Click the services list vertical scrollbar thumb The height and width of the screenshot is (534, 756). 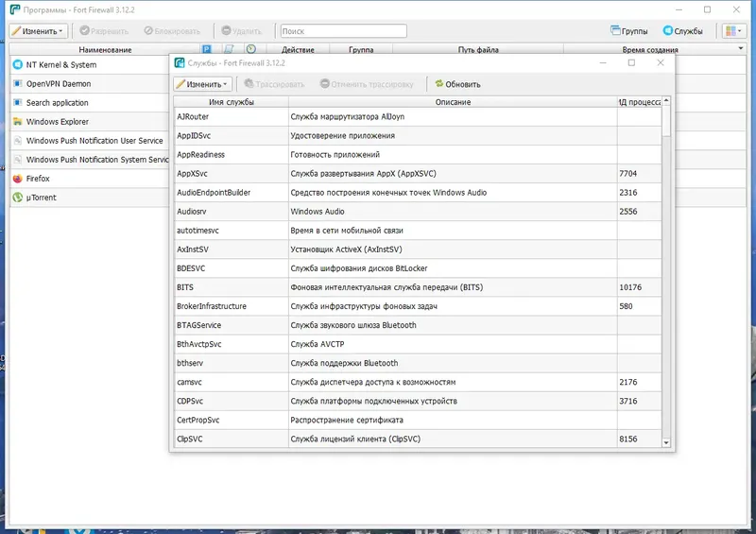pos(666,121)
